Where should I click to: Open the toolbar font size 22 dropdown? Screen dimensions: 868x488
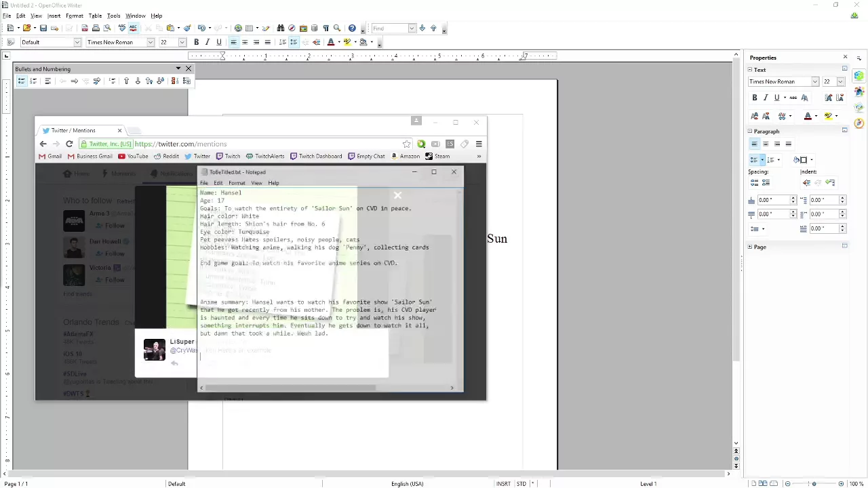(x=182, y=42)
